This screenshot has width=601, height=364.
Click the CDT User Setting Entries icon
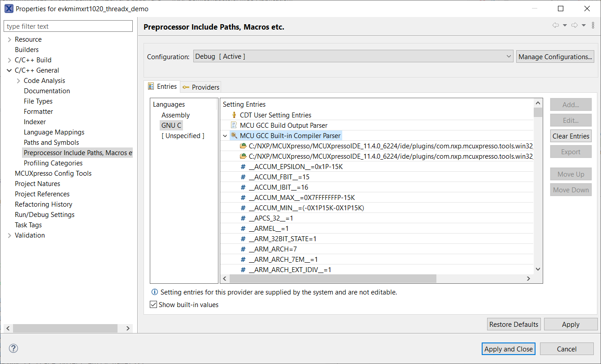[x=234, y=115]
